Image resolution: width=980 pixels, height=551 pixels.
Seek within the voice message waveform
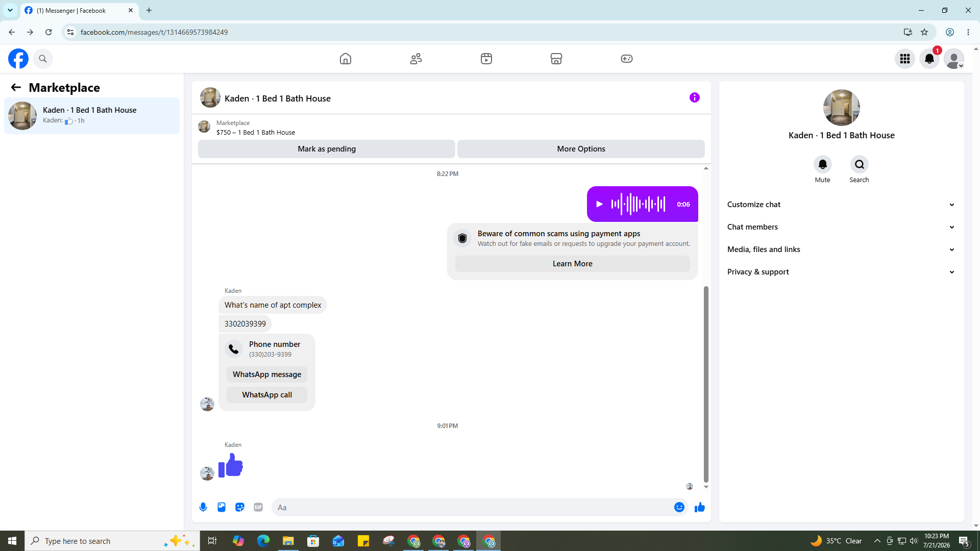(638, 204)
